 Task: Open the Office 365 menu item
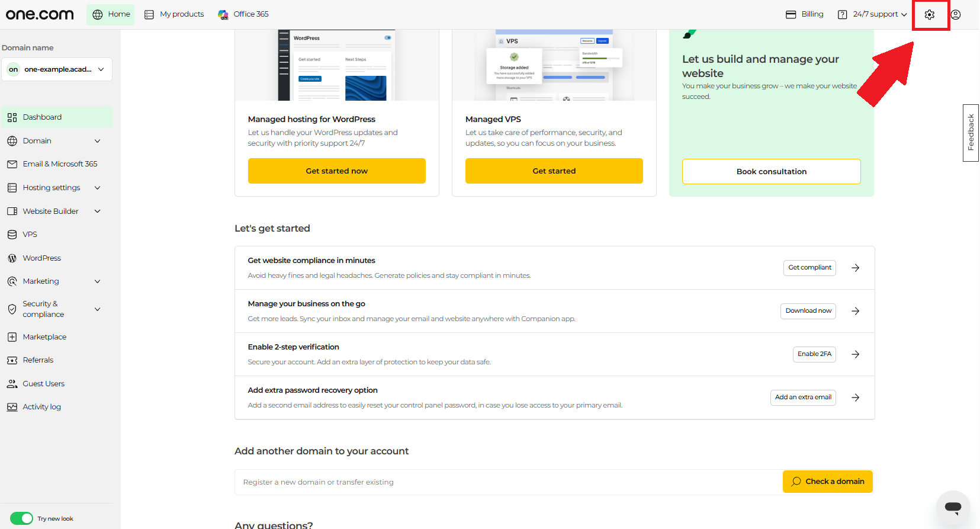(243, 15)
